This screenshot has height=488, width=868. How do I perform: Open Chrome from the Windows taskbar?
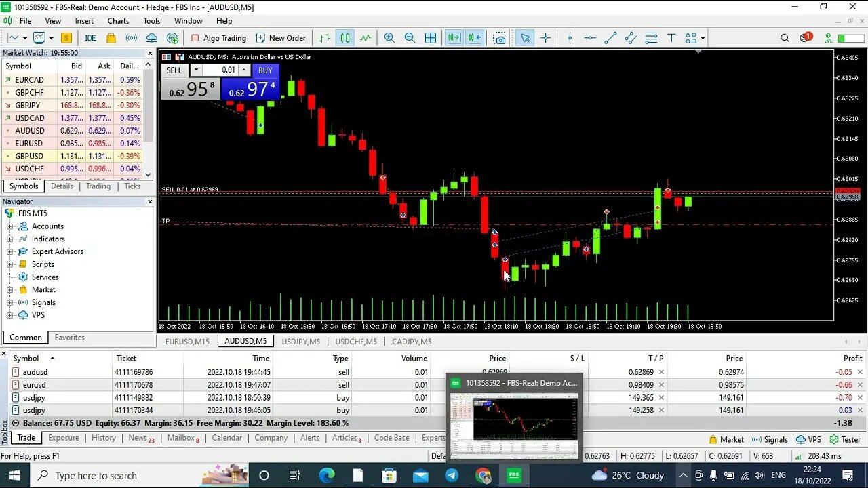(x=483, y=475)
